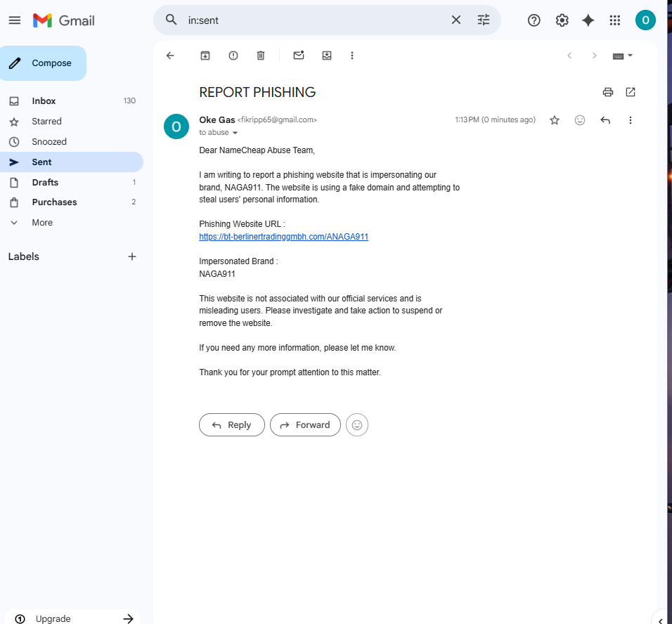
Task: Open input tools keyboard dropdown
Action: tap(623, 56)
